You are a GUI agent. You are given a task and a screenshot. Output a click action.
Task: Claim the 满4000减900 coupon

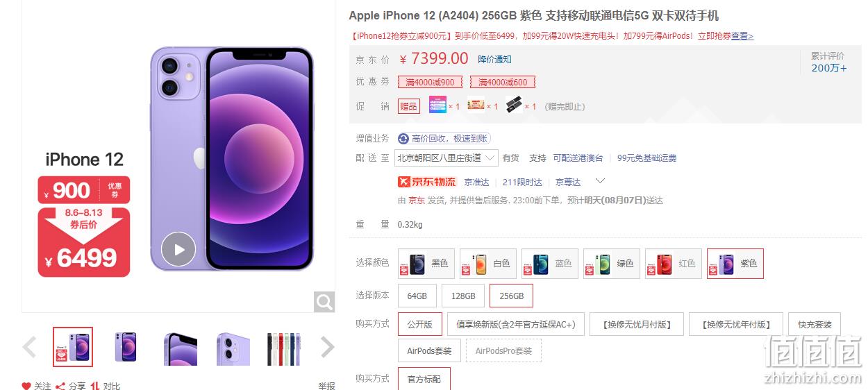431,83
